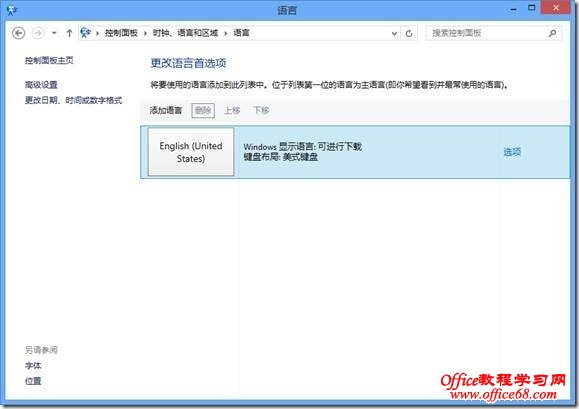Image resolution: width=579 pixels, height=409 pixels.
Task: Click the 更改语言首选项 heading
Action: [188, 63]
